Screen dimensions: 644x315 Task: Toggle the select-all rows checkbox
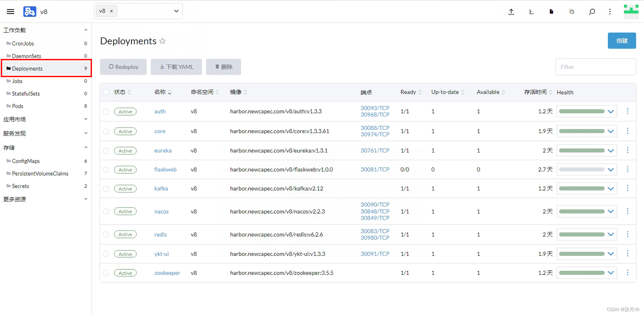106,92
